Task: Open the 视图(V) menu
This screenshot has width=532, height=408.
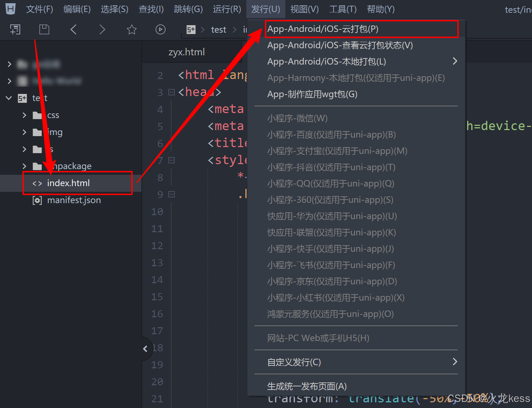Action: pyautogui.click(x=304, y=9)
